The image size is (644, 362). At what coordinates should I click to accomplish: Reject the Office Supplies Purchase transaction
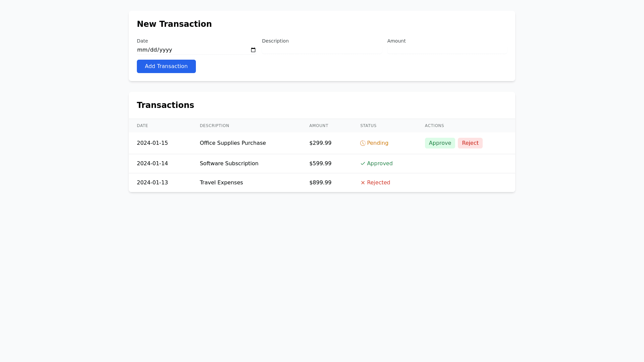[x=470, y=143]
